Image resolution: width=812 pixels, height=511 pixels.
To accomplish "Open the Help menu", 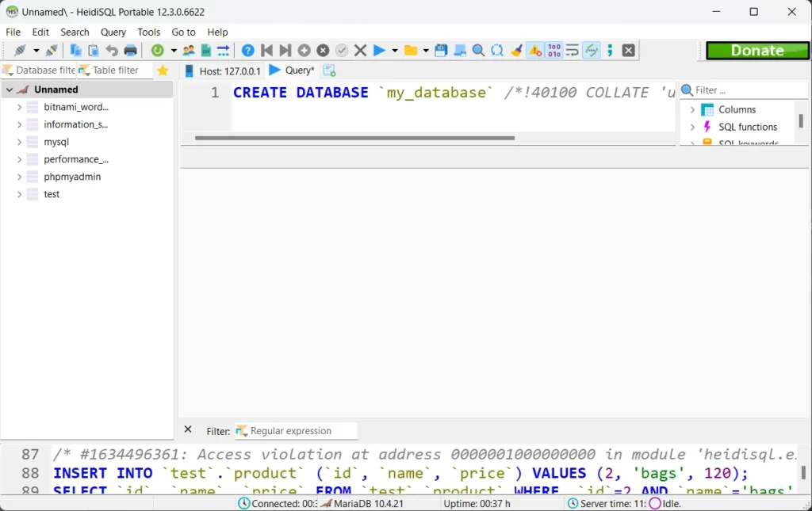I will pyautogui.click(x=217, y=32).
